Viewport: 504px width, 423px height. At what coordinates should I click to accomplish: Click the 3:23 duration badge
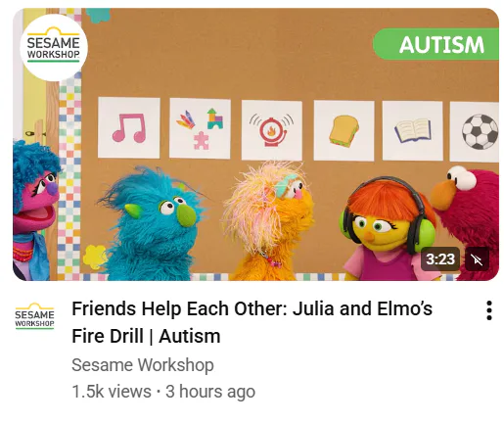pyautogui.click(x=440, y=259)
